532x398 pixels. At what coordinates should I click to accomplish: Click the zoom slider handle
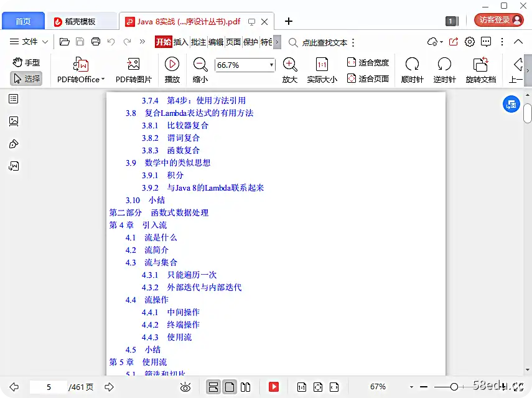coord(454,386)
